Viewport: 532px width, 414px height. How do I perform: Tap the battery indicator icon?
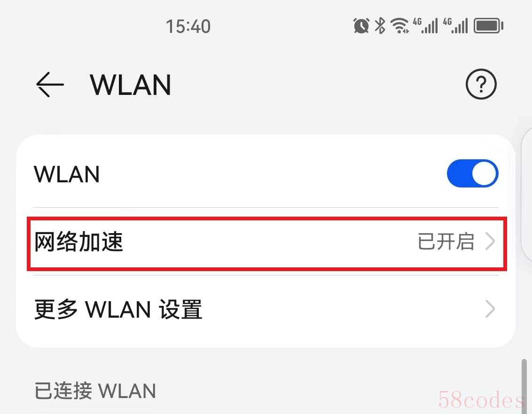click(488, 26)
